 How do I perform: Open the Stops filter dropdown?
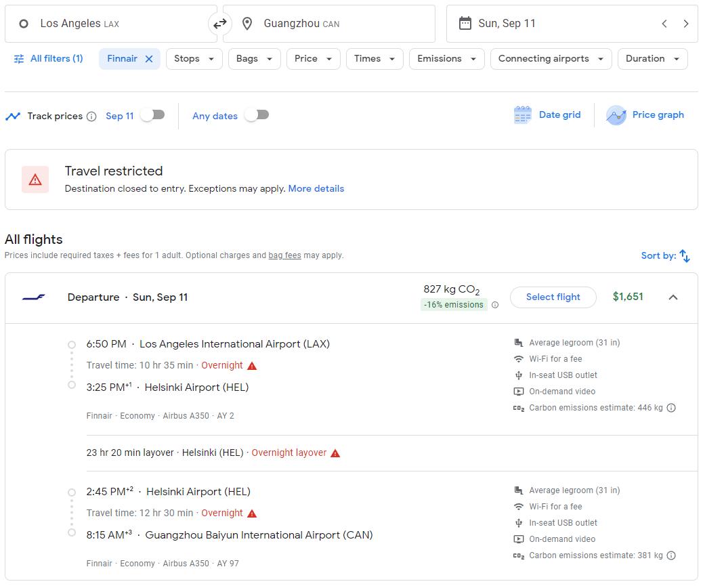click(194, 59)
